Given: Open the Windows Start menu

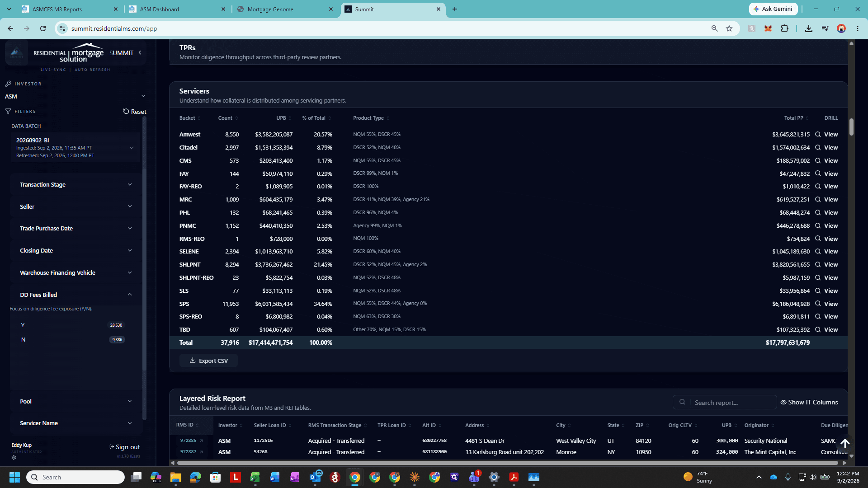Looking at the screenshot, I should 14,477.
